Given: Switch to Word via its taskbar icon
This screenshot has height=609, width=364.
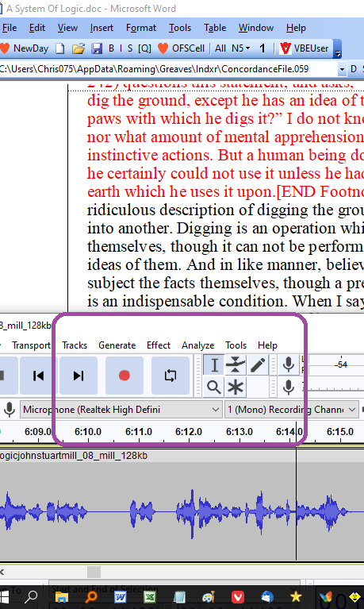Looking at the screenshot, I should [121, 597].
